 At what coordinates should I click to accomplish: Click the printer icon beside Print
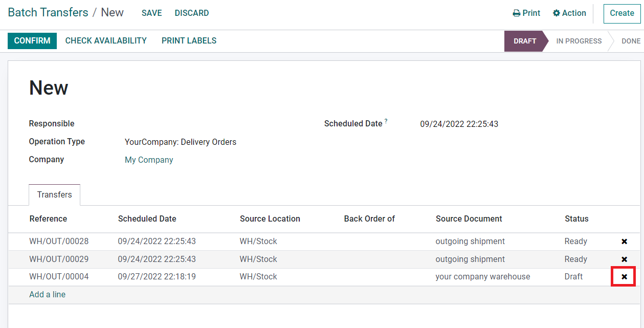point(517,13)
